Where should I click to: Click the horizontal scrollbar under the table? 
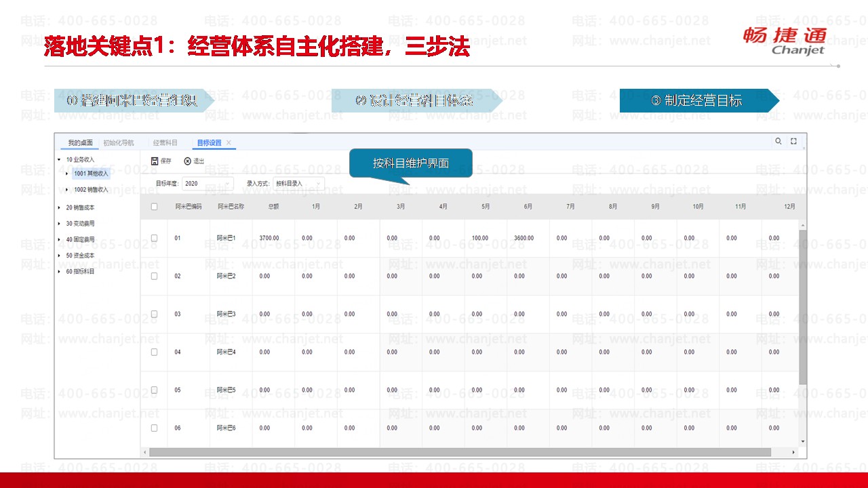click(x=460, y=452)
